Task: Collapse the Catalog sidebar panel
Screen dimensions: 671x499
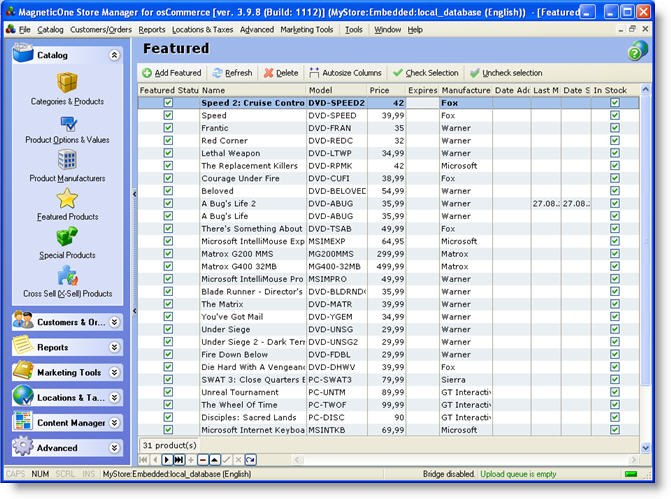Action: tap(114, 55)
